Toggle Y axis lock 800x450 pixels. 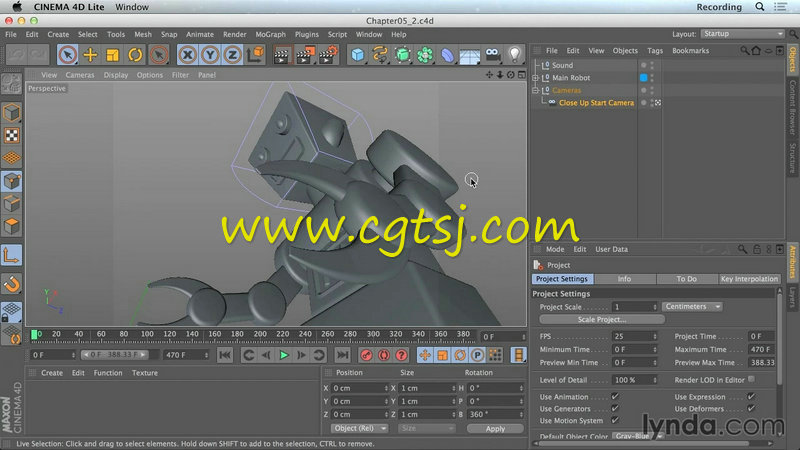(x=210, y=55)
